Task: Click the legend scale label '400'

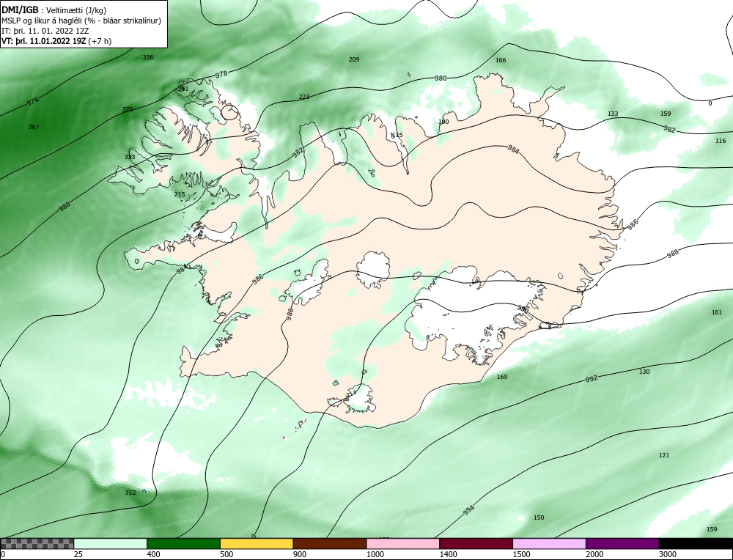Action: click(153, 554)
